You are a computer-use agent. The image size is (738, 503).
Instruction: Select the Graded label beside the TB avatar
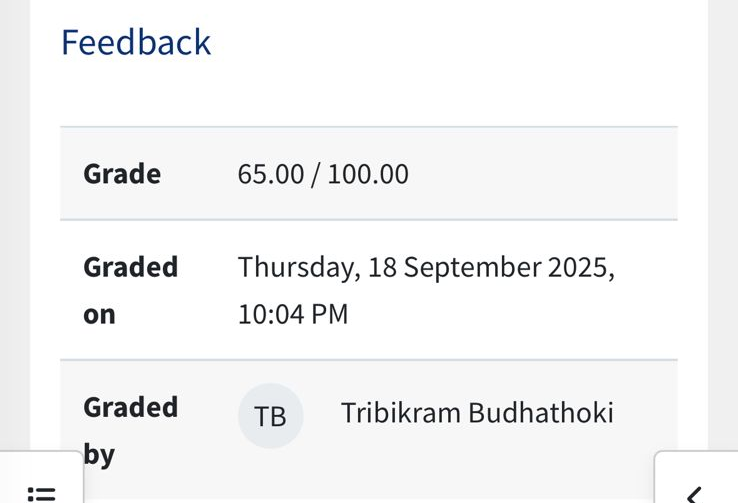coord(131,407)
